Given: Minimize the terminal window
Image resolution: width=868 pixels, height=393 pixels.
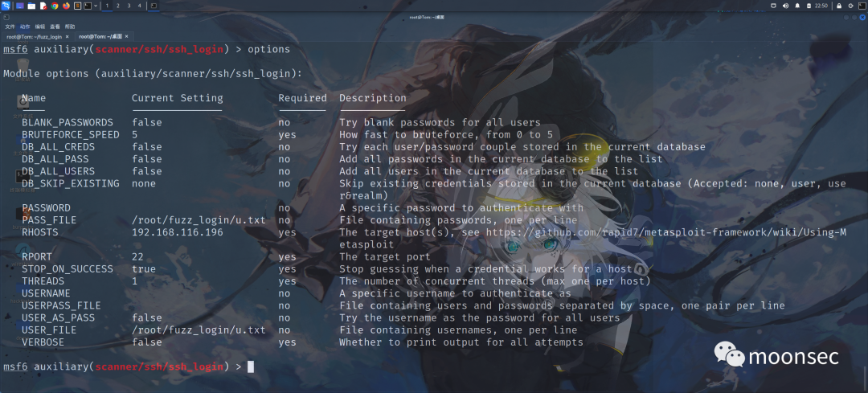Looking at the screenshot, I should click(x=846, y=17).
